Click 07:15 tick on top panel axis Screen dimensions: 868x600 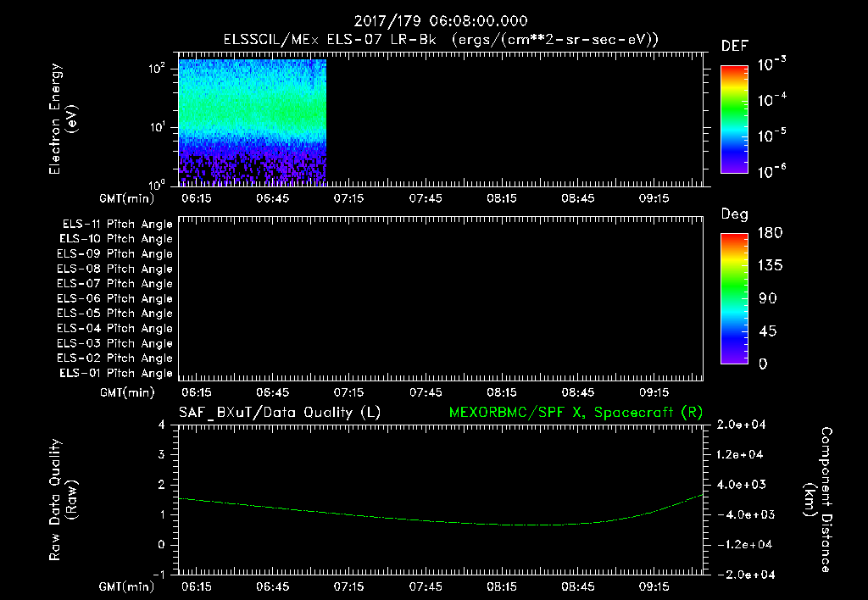pos(348,198)
